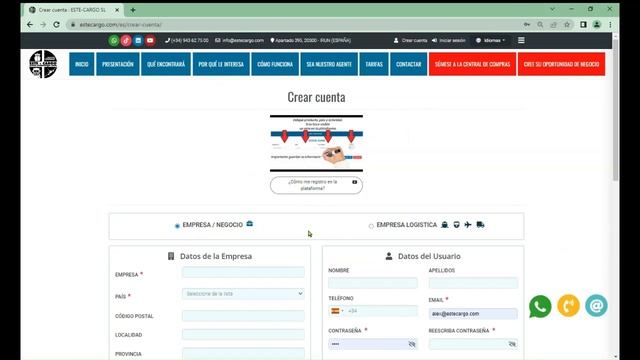This screenshot has width=640, height=360.
Task: Toggle visibility in the REESCRIBA CONTRASEÑA field
Action: click(x=512, y=344)
